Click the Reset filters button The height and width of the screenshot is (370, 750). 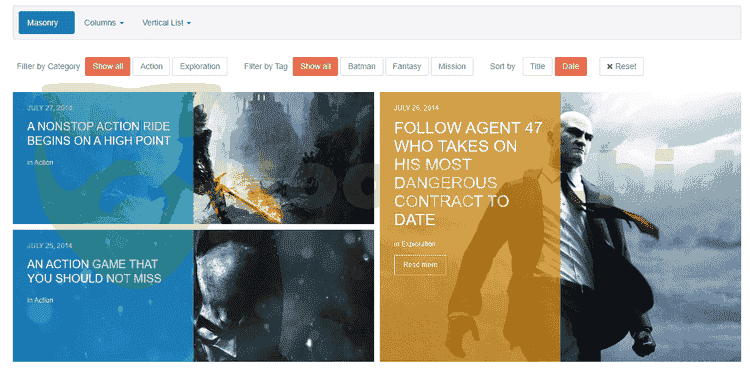pyautogui.click(x=621, y=66)
